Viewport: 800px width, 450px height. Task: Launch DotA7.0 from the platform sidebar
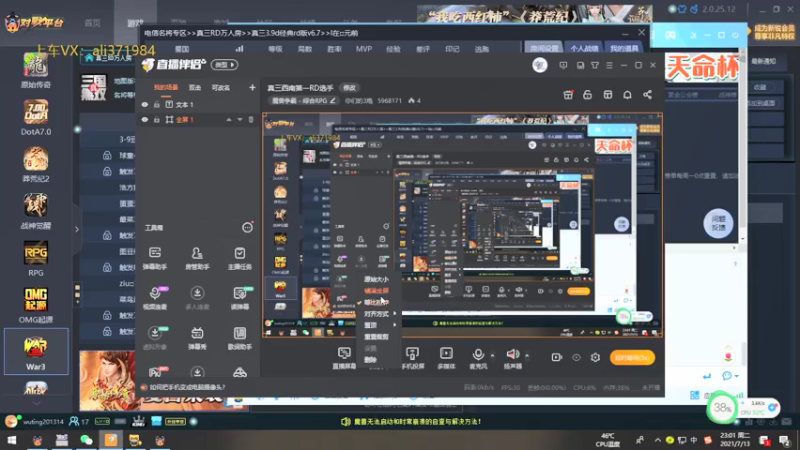click(x=36, y=117)
